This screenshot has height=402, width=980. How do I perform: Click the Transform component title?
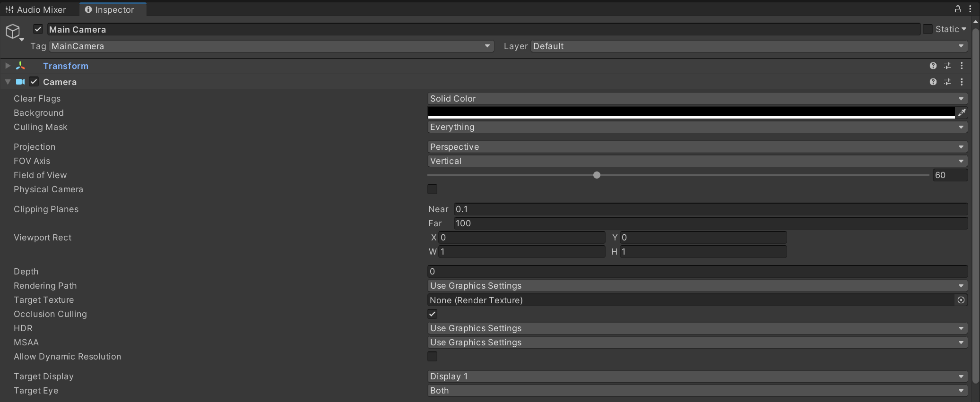[66, 66]
